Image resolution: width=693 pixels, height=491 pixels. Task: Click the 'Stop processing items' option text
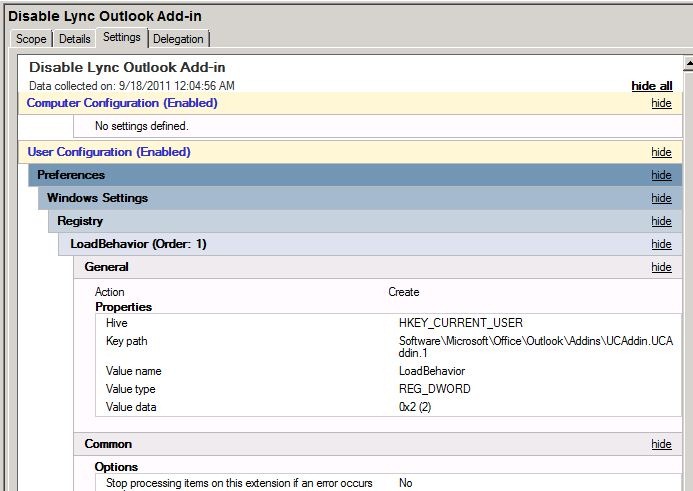[239, 483]
